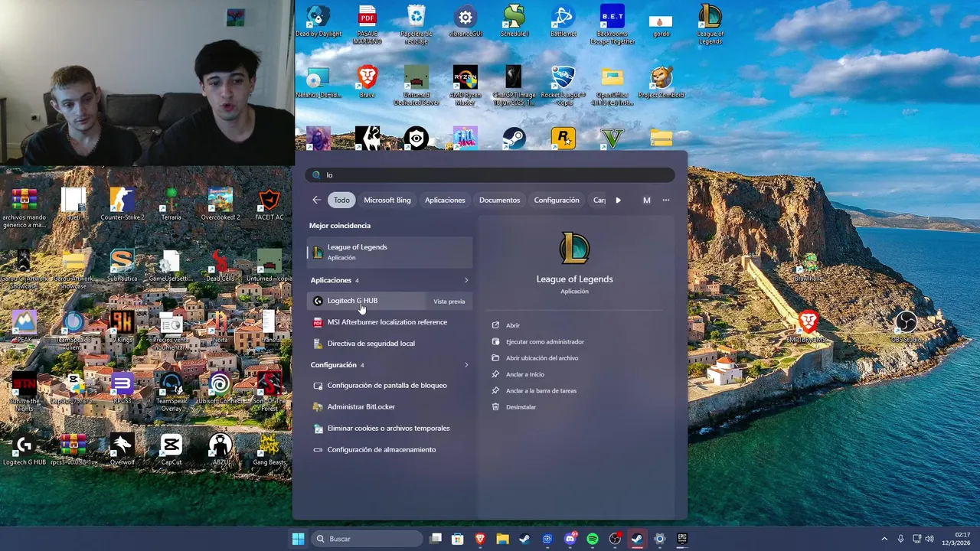The height and width of the screenshot is (551, 980).
Task: Open Discord from the taskbar
Action: pos(570,539)
